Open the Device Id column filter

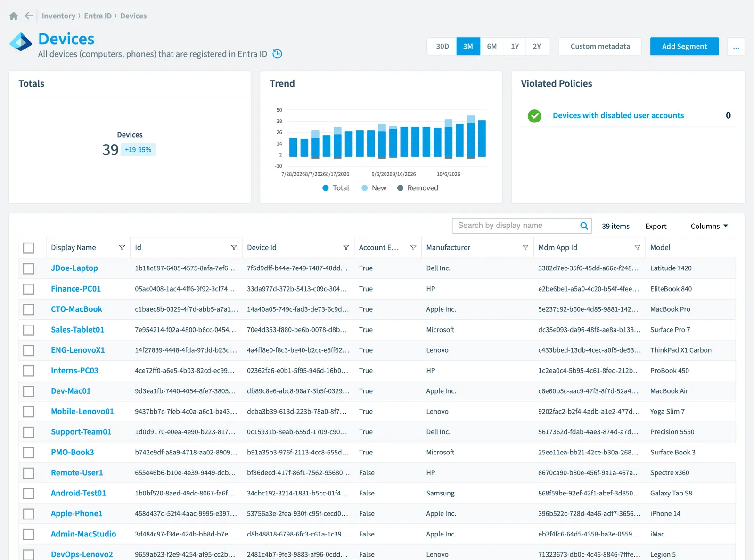tap(346, 248)
